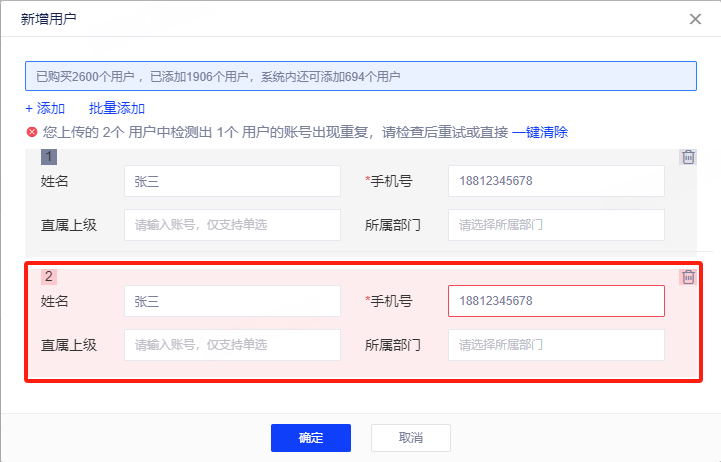
Task: Click the red-outlined 手机号 field in entry 2
Action: click(556, 301)
